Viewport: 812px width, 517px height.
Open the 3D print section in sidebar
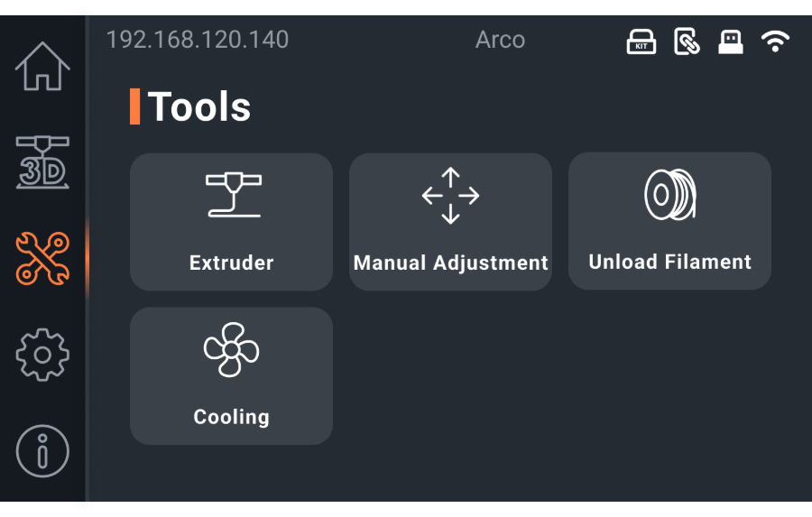[x=42, y=162]
